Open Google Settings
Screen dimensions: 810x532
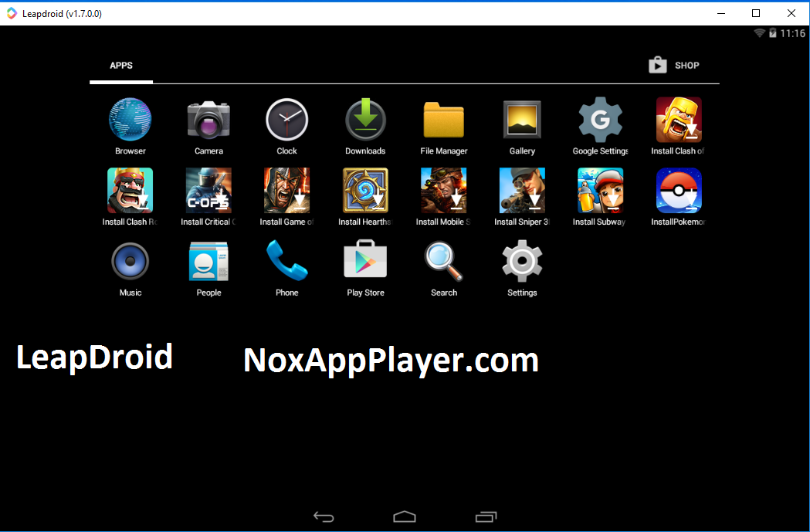(x=600, y=119)
